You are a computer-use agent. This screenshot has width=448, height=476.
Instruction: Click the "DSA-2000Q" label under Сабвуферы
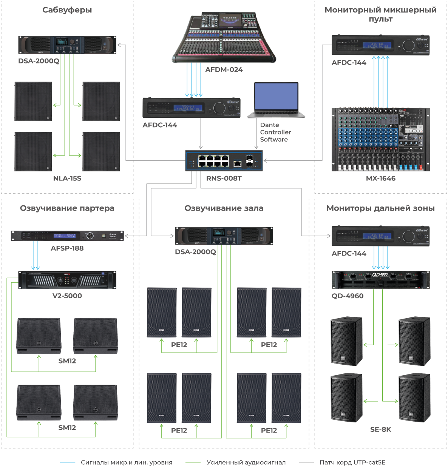tap(39, 61)
